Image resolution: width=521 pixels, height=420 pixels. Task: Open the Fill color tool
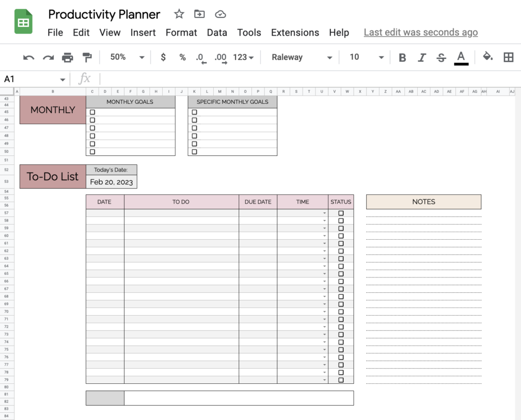click(487, 57)
